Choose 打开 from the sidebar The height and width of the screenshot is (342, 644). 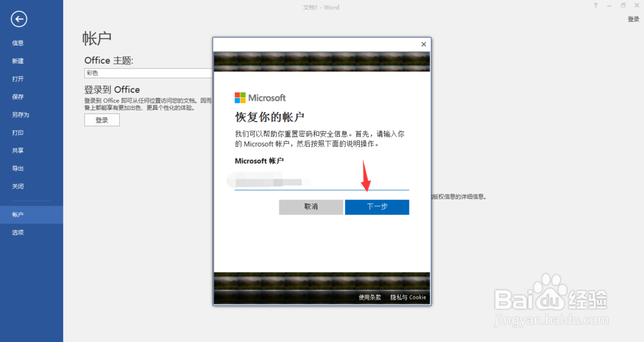click(17, 79)
